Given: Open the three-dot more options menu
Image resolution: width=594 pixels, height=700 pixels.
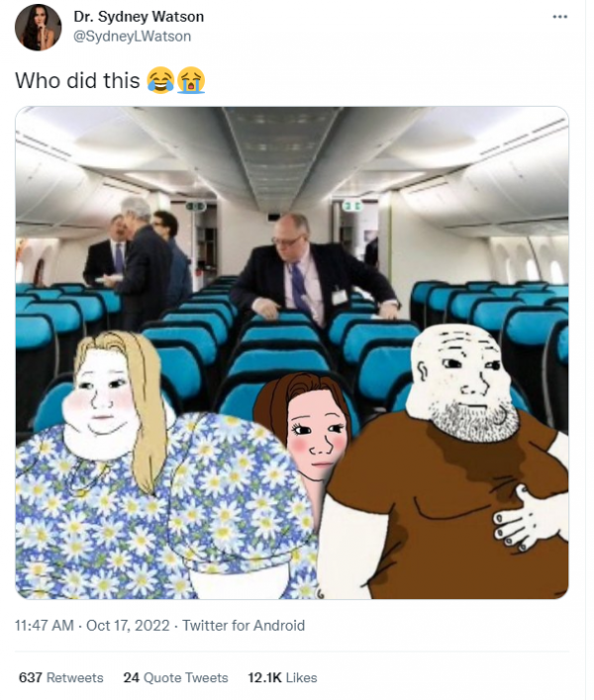Looking at the screenshot, I should [559, 17].
